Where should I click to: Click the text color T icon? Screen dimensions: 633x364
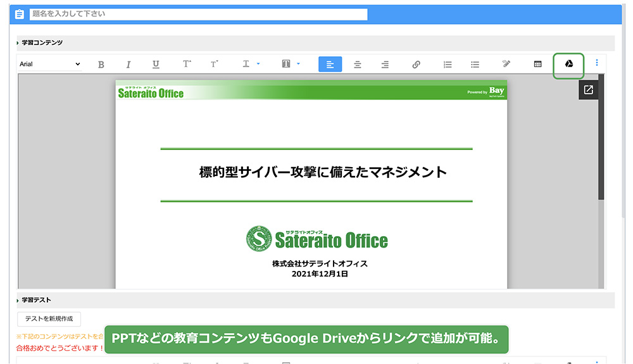(x=246, y=64)
